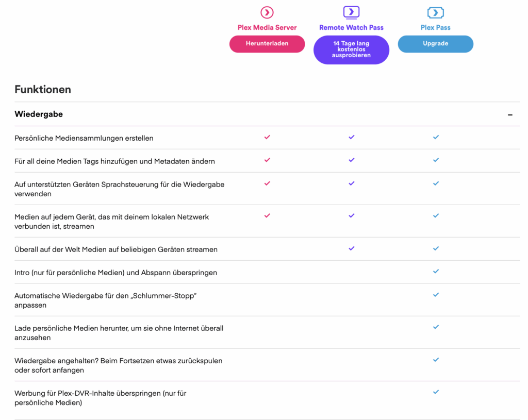Open the Plex Media Server title link
Screen dimensions: 528x420
click(267, 28)
